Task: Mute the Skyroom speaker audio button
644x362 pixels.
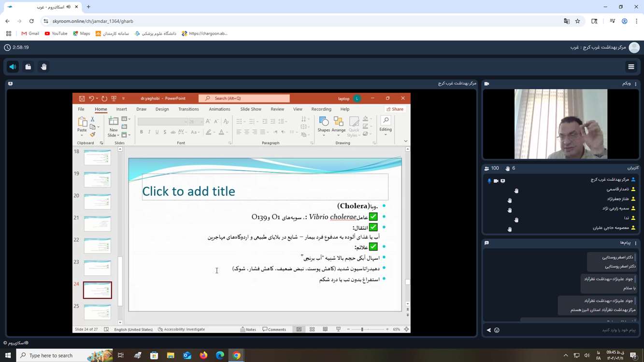Action: pos(13,67)
